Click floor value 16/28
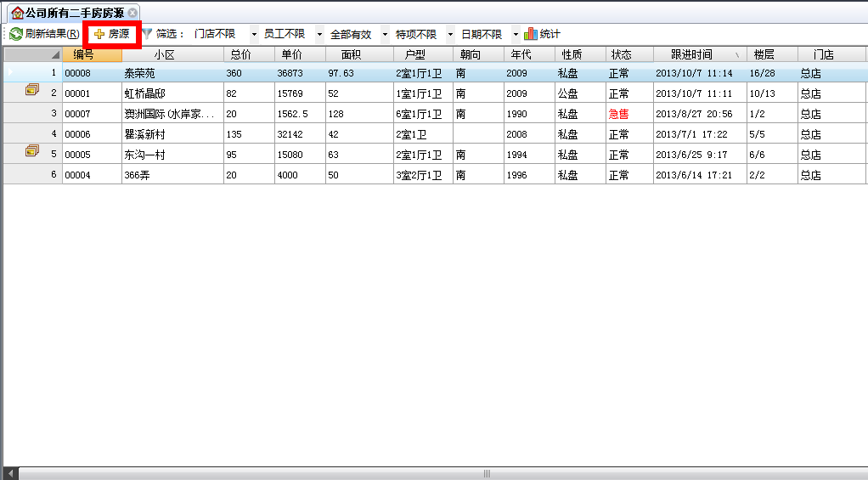 point(772,73)
